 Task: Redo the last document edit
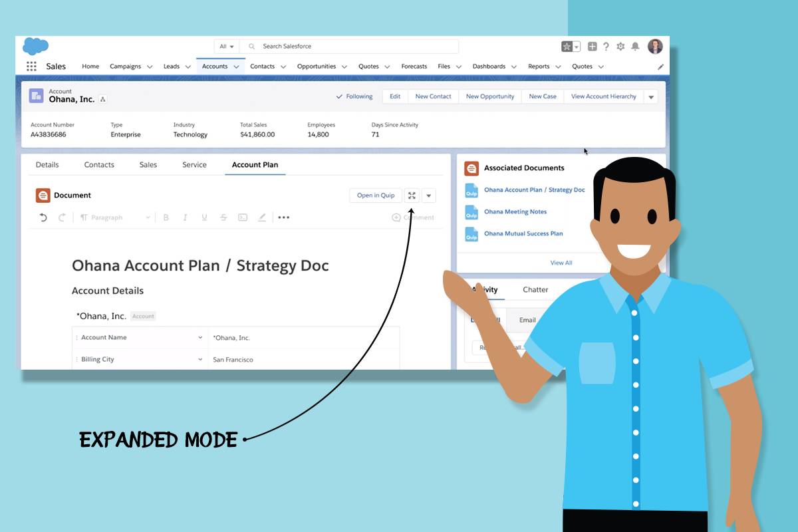pyautogui.click(x=62, y=217)
